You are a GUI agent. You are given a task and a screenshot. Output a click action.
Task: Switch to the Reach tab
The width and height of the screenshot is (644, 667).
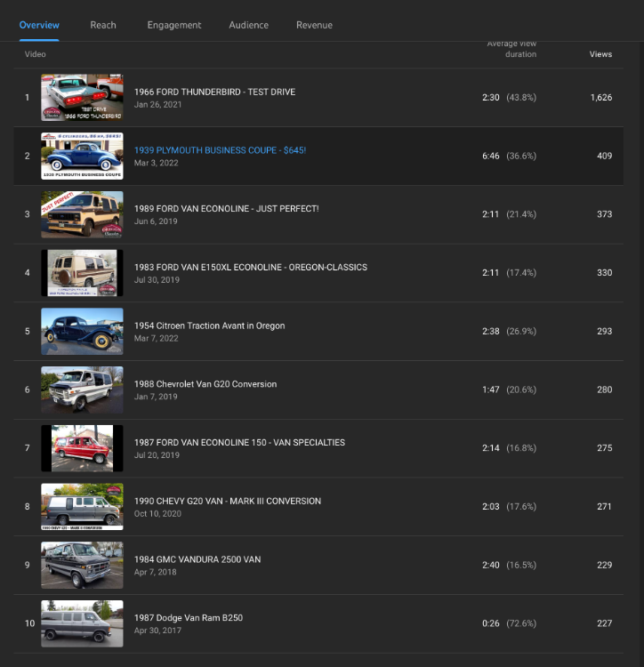pyautogui.click(x=103, y=25)
